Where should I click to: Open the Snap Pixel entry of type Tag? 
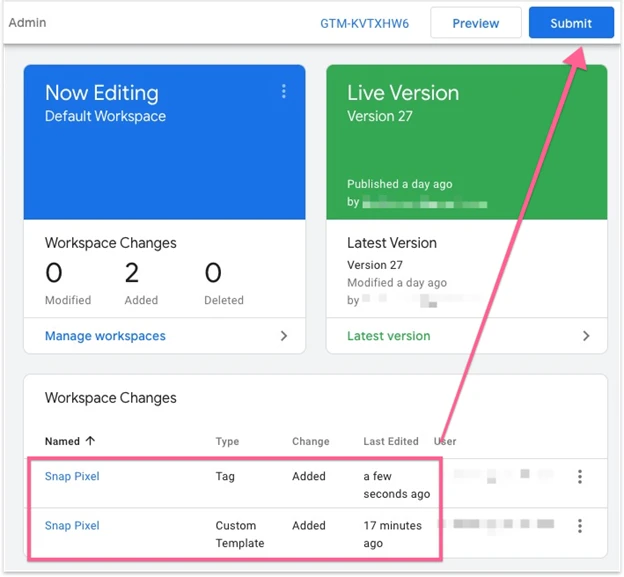(x=72, y=477)
